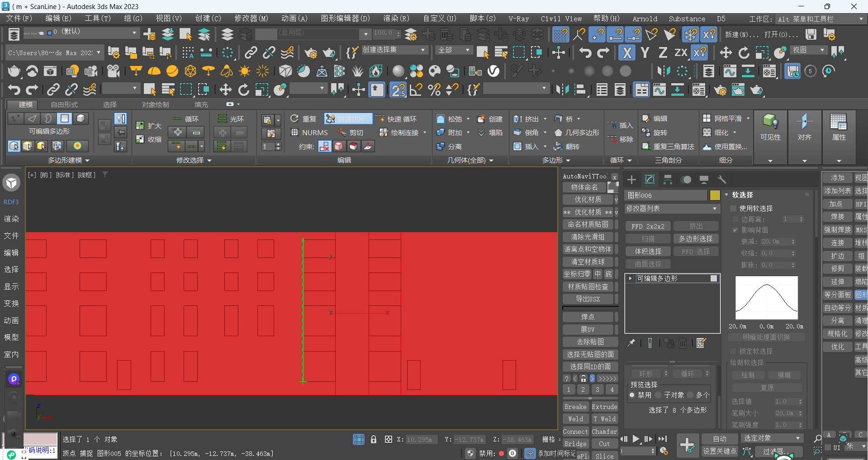Open the 编辑(E) menu

pyautogui.click(x=58, y=19)
